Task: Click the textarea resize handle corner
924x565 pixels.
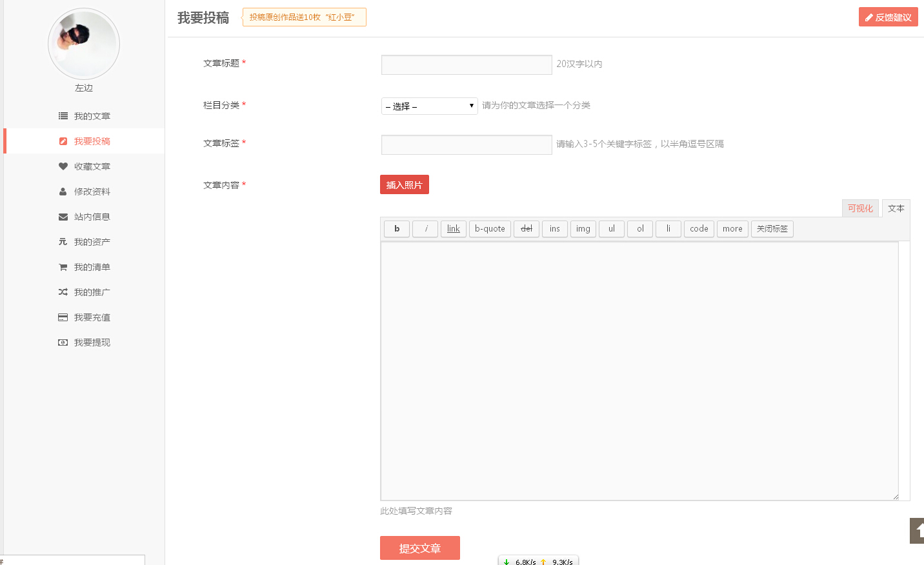Action: [x=896, y=497]
